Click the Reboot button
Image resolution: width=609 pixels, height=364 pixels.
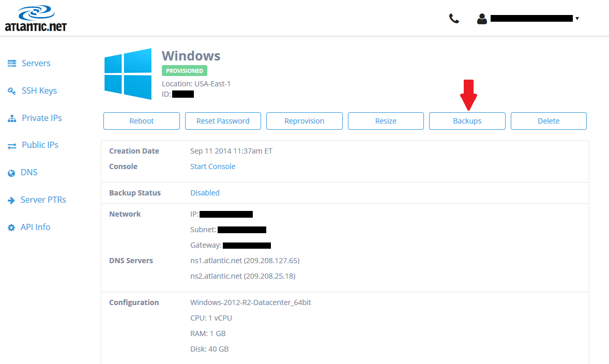(x=141, y=121)
